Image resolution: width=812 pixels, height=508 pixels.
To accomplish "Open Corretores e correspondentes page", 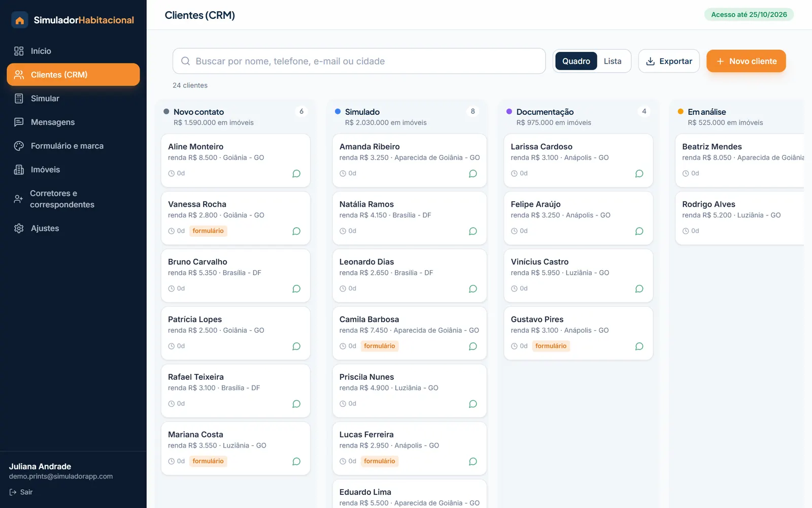I will click(73, 199).
